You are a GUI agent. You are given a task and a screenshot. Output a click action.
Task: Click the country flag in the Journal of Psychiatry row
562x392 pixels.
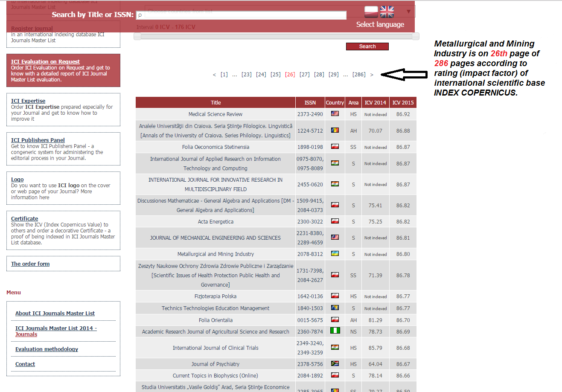pos(335,364)
